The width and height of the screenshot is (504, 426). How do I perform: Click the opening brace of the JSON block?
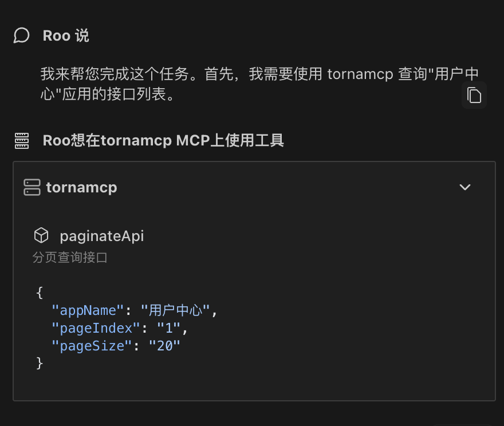click(x=40, y=293)
